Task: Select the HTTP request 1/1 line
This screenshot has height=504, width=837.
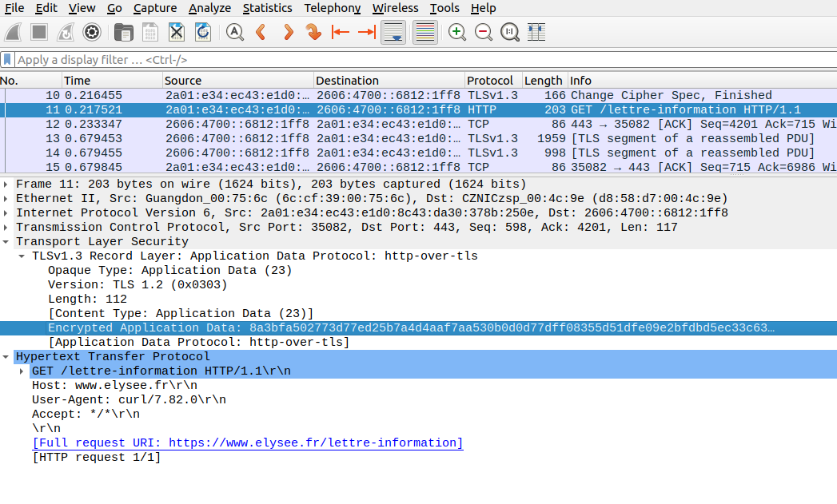Action: tap(97, 458)
